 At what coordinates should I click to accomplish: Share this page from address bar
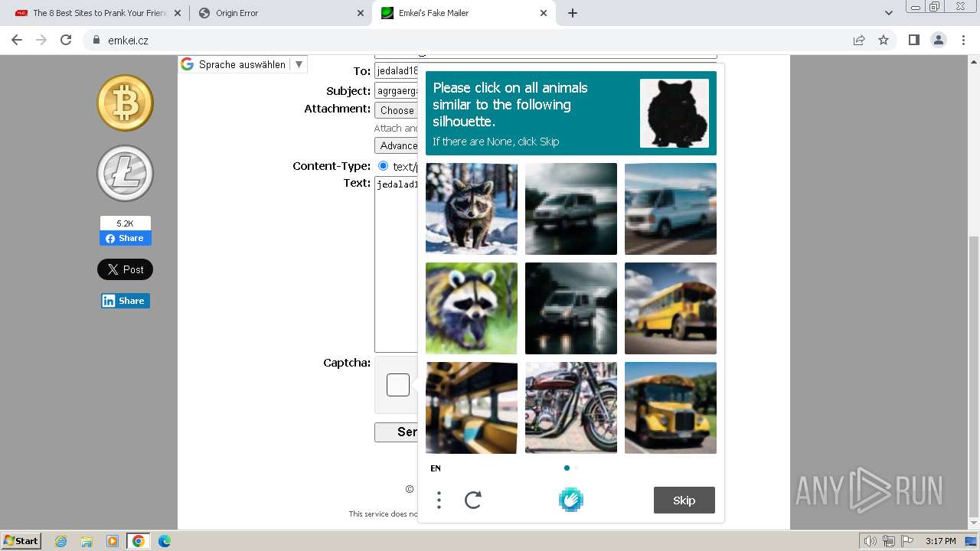click(x=859, y=40)
